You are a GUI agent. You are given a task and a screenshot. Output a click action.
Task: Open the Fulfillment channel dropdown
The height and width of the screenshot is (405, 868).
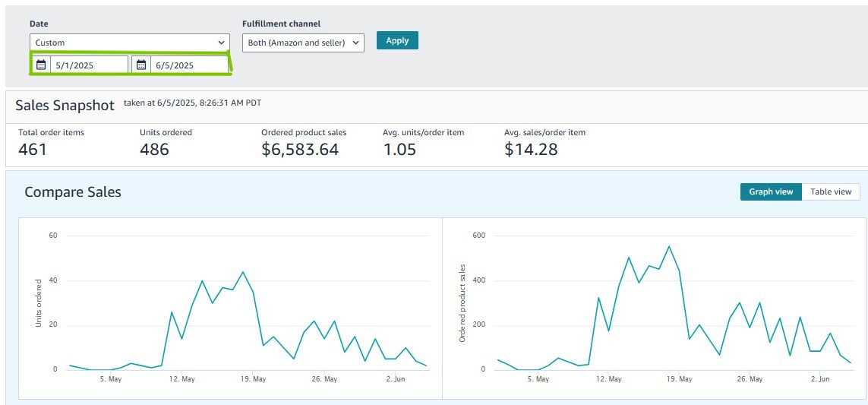303,43
